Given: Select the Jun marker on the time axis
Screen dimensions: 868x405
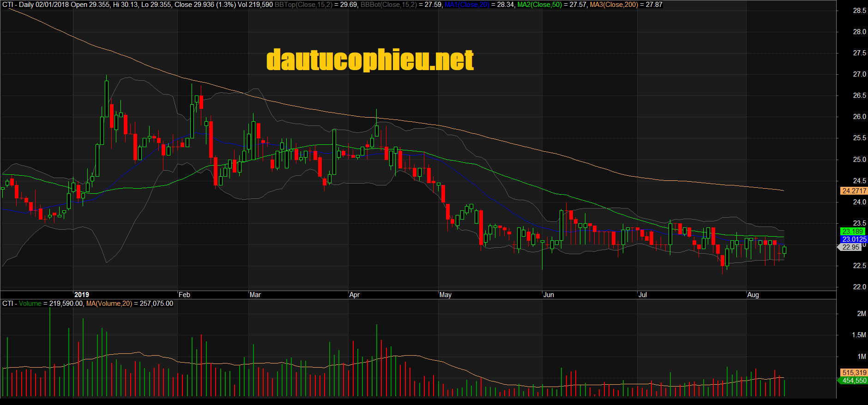Looking at the screenshot, I should point(549,295).
